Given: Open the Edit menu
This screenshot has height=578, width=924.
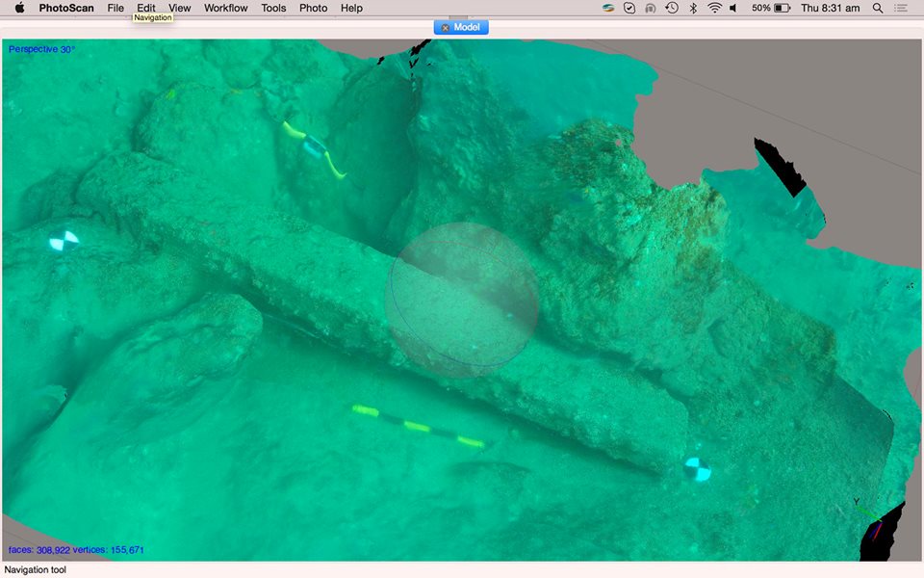Looking at the screenshot, I should point(145,8).
